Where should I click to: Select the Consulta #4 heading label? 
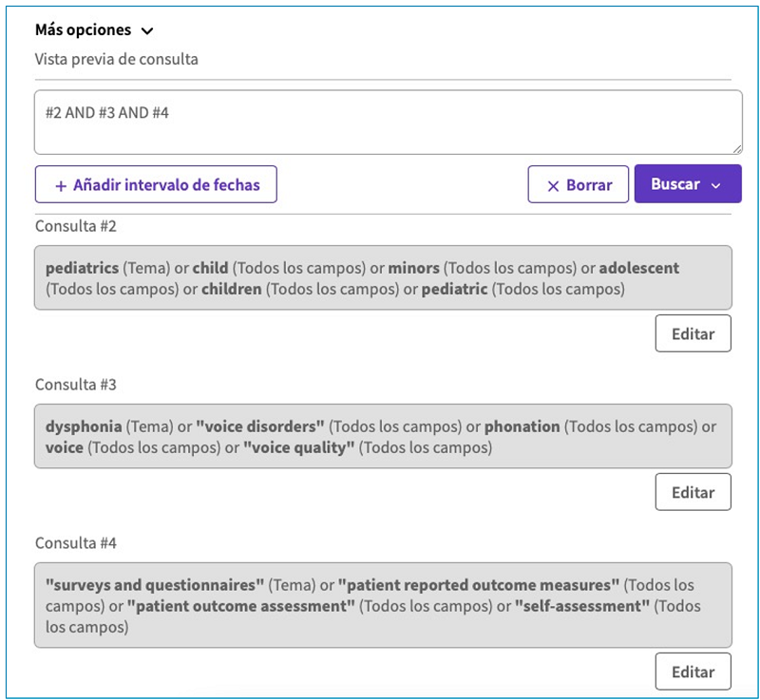[76, 543]
